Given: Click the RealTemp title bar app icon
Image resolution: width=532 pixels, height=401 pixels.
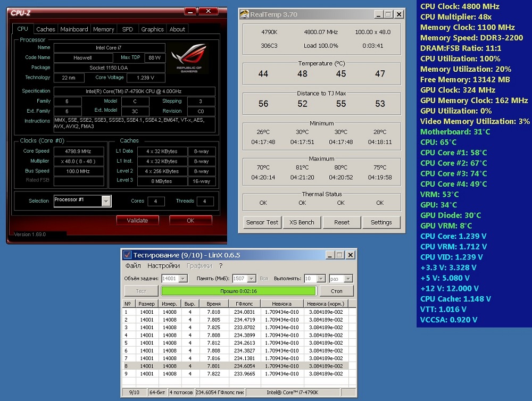Looking at the screenshot, I should tap(244, 14).
